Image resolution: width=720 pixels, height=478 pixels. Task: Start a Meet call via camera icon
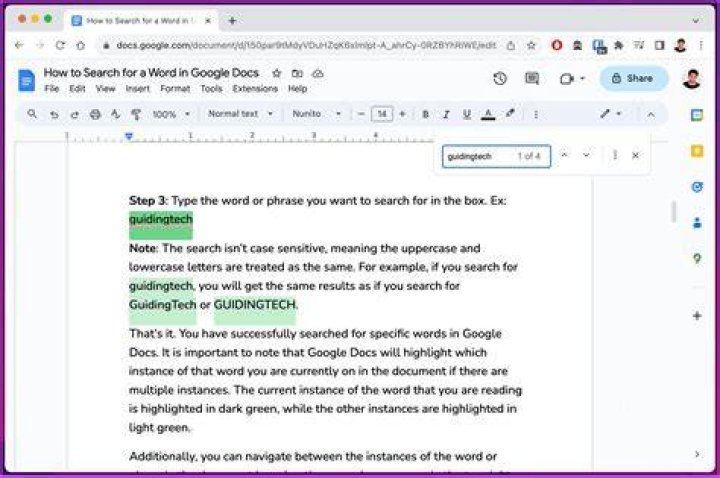pyautogui.click(x=567, y=79)
